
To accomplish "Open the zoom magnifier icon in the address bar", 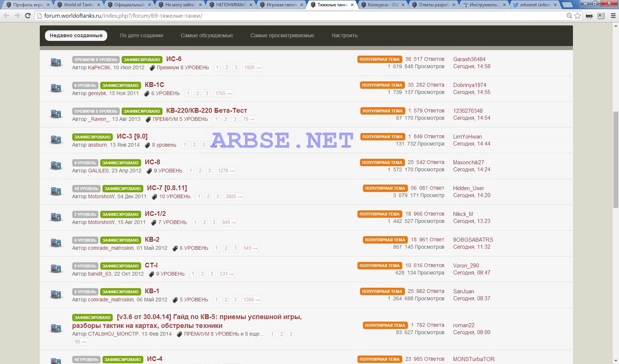I will click(x=569, y=16).
